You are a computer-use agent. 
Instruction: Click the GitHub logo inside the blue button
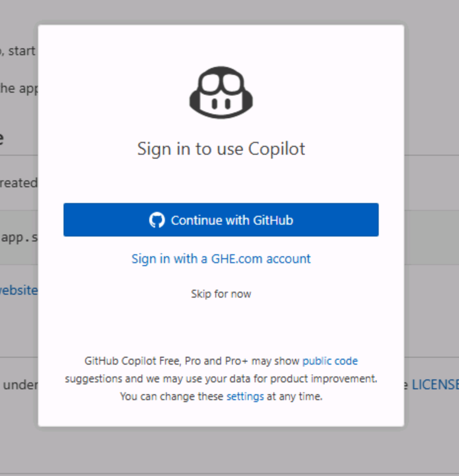click(x=158, y=220)
